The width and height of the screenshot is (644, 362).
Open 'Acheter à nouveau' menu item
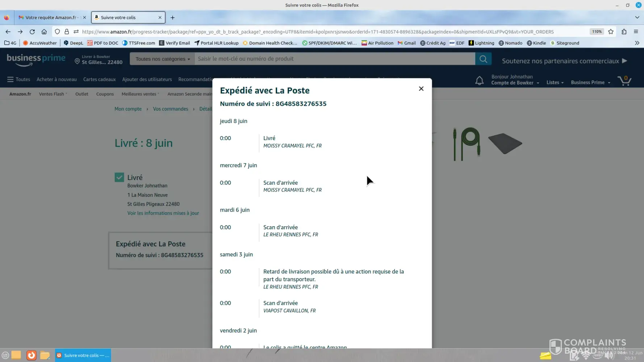57,79
